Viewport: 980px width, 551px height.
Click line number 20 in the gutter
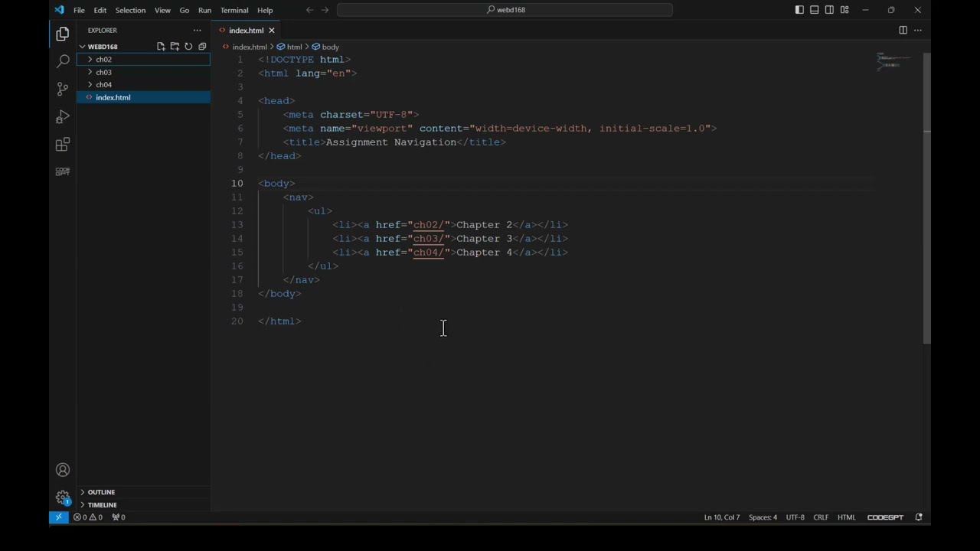237,321
